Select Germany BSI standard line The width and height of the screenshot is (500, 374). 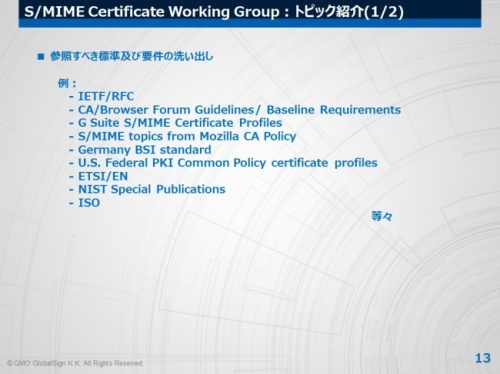[x=145, y=149]
